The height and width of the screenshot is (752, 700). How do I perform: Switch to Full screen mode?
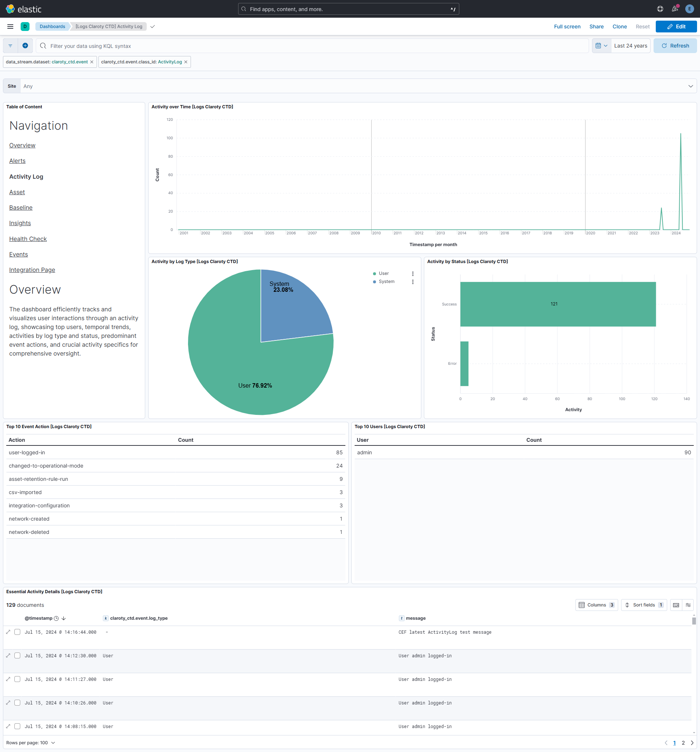(567, 27)
